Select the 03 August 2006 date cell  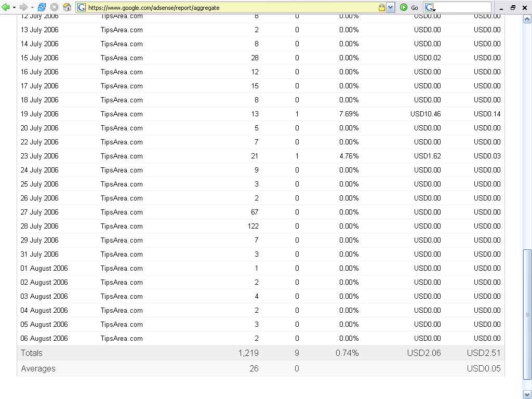[x=44, y=297]
